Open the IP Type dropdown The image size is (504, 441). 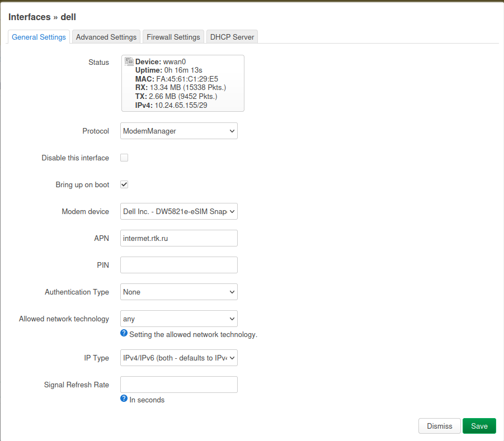pyautogui.click(x=178, y=358)
